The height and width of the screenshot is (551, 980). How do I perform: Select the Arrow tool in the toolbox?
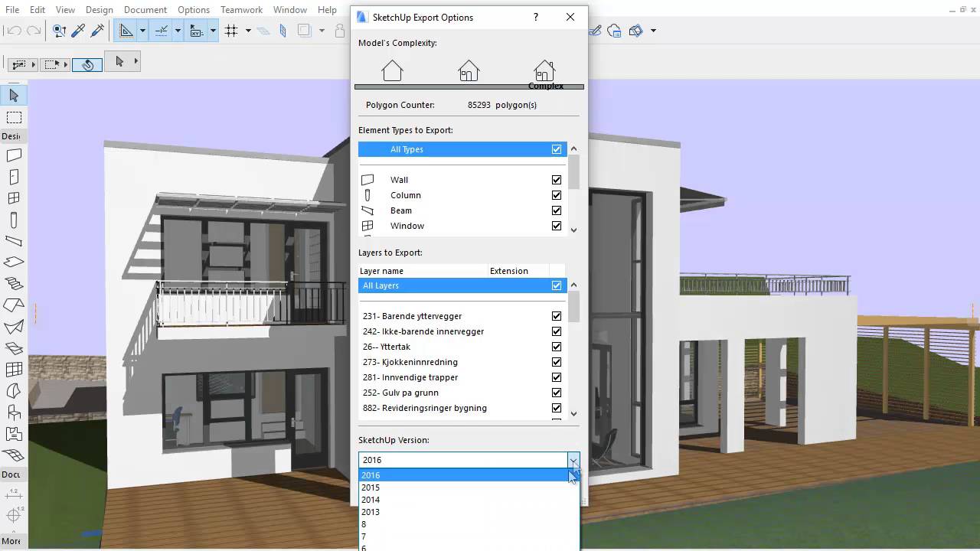14,96
